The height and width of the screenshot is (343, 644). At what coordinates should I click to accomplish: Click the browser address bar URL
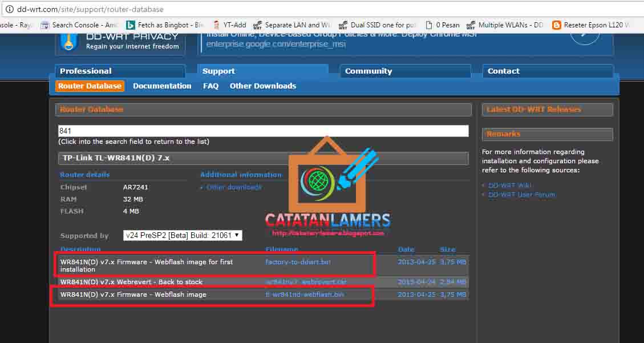90,9
